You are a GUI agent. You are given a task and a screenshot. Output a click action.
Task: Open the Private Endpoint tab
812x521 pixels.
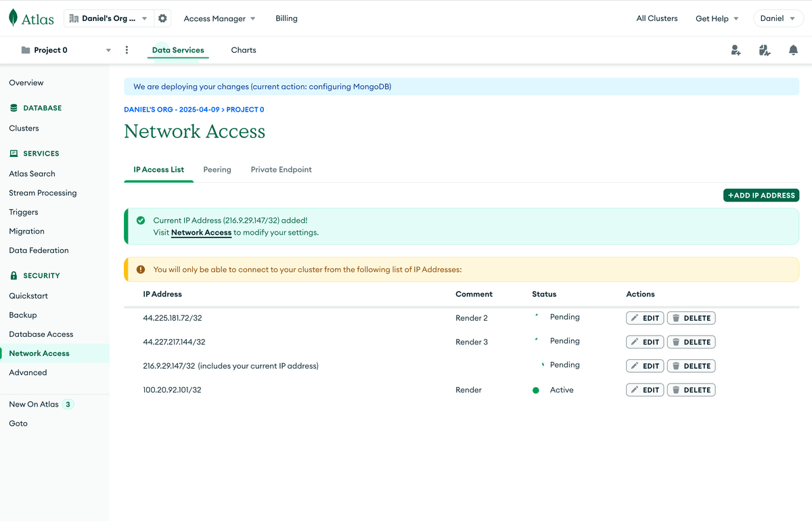click(281, 169)
